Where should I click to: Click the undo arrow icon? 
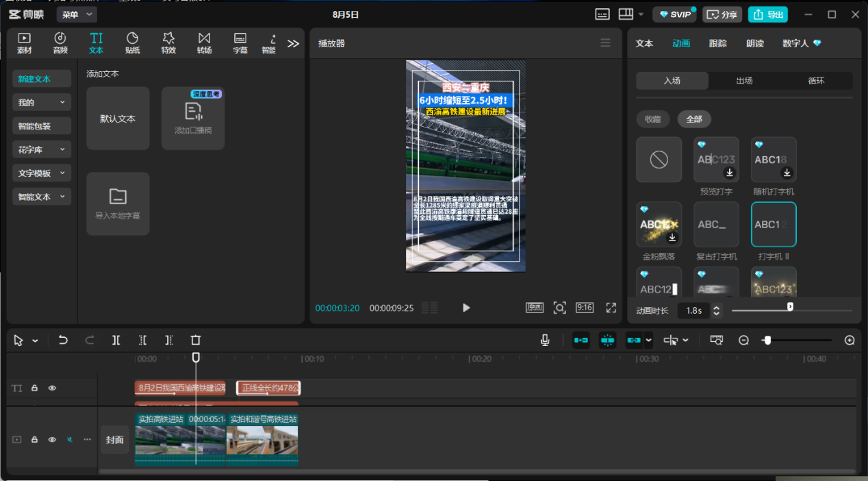tap(63, 340)
